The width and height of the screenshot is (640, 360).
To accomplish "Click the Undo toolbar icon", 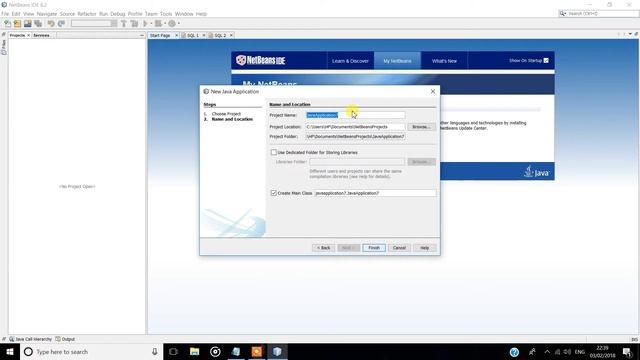I will click(51, 24).
